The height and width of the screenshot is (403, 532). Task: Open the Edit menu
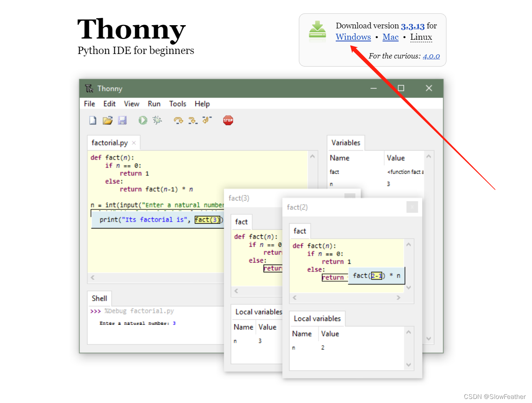(x=109, y=104)
